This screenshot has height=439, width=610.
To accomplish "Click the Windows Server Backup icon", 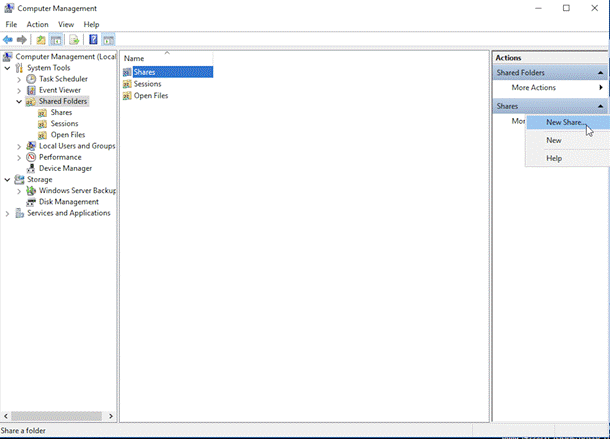I will tap(31, 191).
